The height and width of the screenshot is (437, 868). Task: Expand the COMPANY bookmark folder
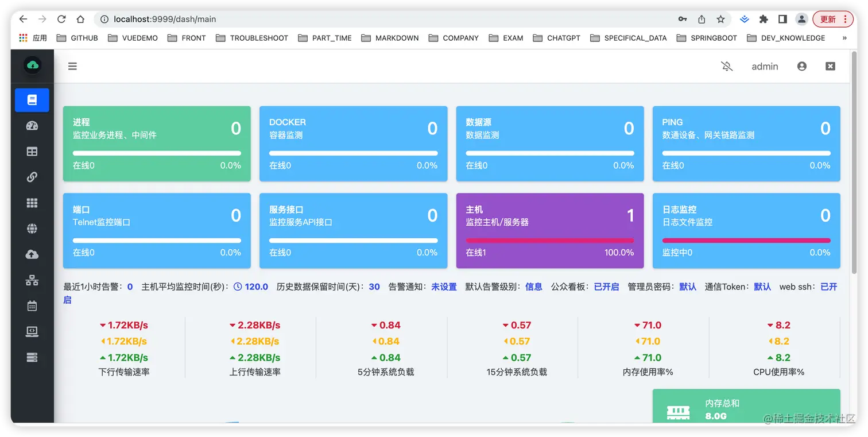pos(454,38)
